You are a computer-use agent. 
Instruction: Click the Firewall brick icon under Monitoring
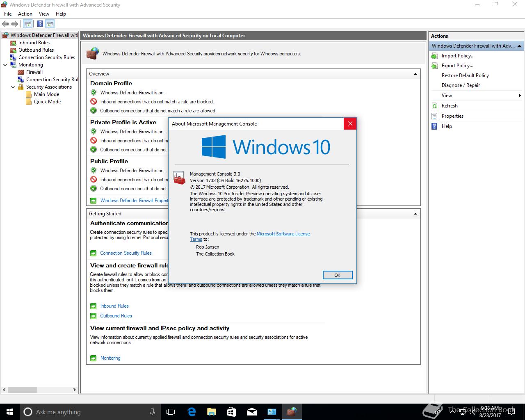[21, 72]
